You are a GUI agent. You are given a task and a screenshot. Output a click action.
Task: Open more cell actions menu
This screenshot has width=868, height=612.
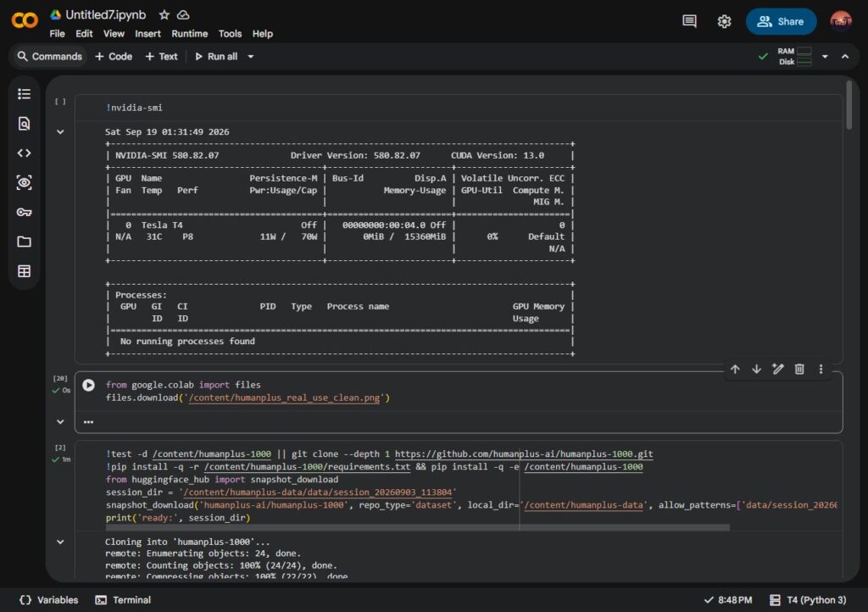(821, 369)
